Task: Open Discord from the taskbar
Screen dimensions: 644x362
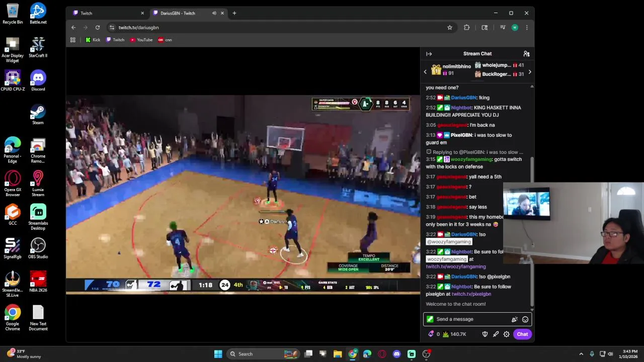Action: click(396, 354)
